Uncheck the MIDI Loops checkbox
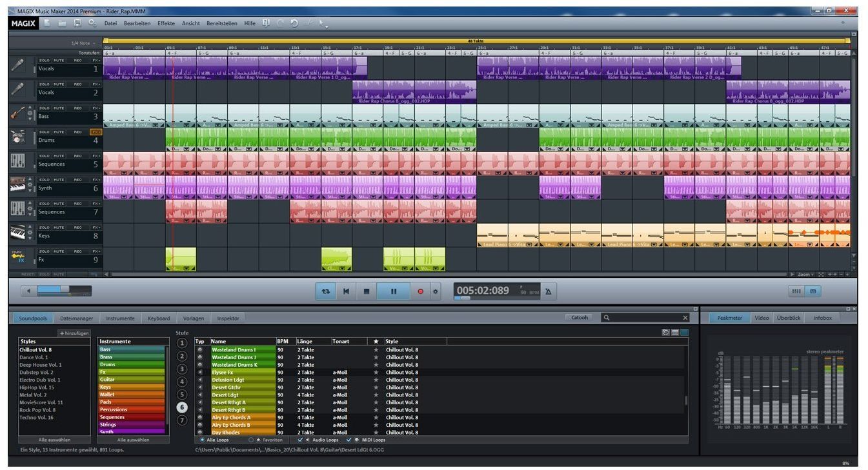The image size is (868, 470). (349, 440)
